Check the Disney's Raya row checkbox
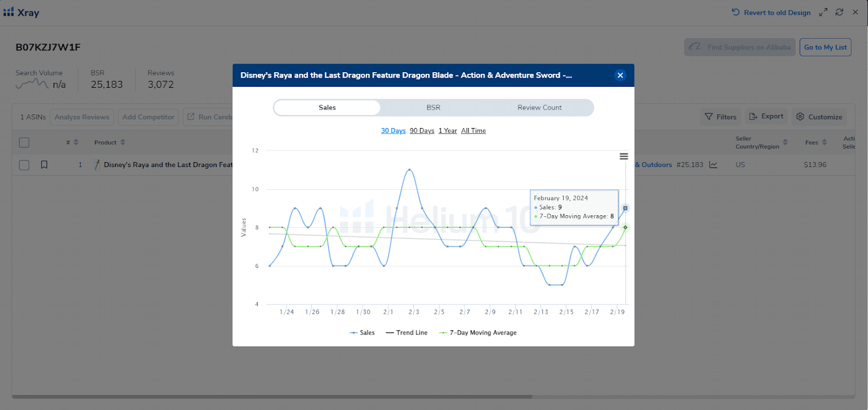Viewport: 868px width, 410px height. tap(24, 165)
